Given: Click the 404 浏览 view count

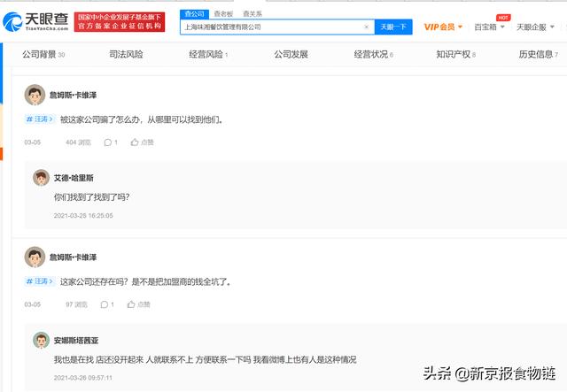Looking at the screenshot, I should tap(79, 142).
